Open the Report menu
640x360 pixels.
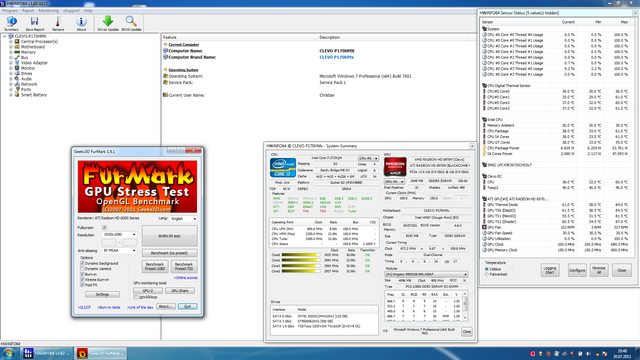(28, 11)
